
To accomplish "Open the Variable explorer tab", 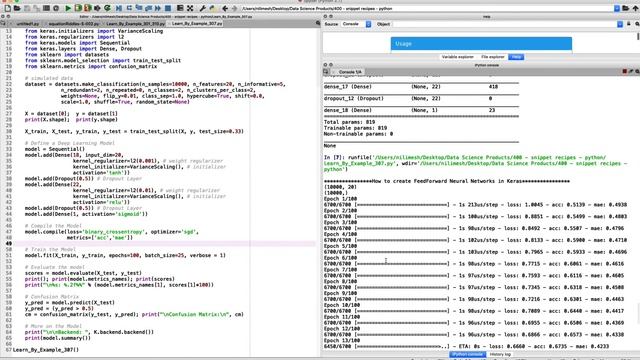I will [458, 57].
